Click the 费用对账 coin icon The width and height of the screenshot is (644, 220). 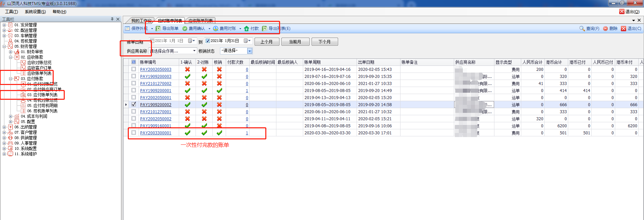coord(216,29)
